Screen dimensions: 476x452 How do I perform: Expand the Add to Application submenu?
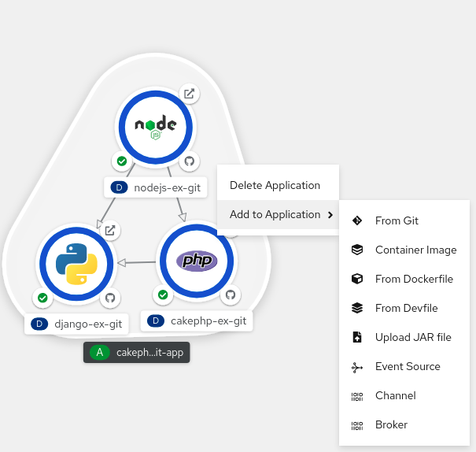(x=277, y=214)
